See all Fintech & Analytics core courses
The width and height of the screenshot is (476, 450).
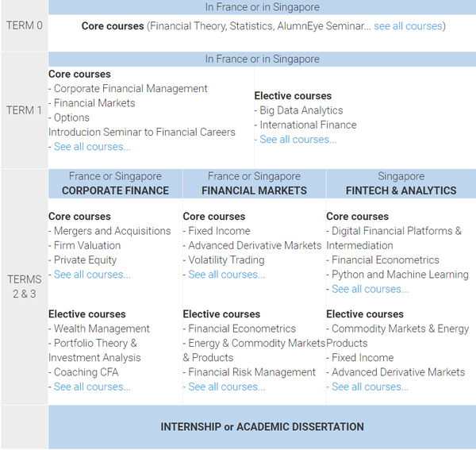point(370,289)
